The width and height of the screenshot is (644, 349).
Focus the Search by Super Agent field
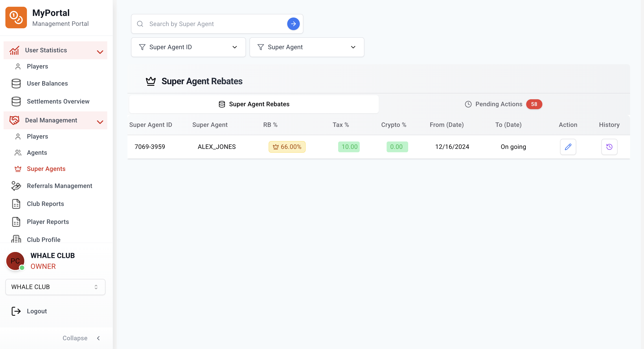coord(215,24)
